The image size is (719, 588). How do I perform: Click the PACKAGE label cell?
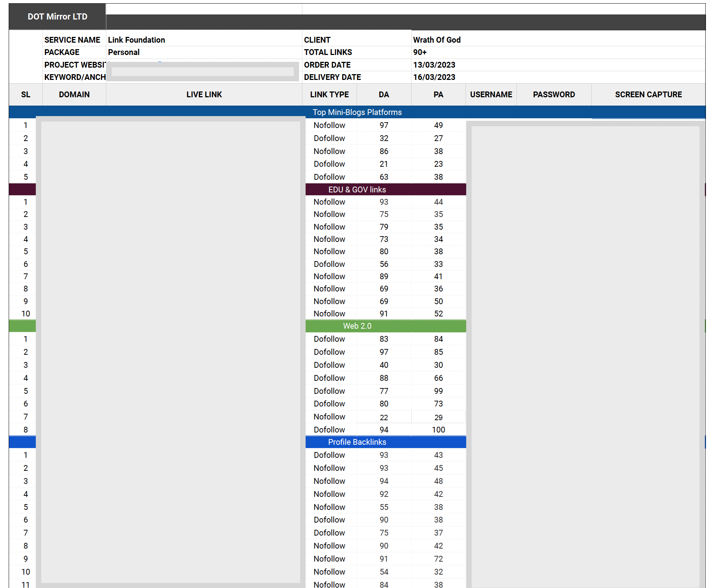click(x=74, y=52)
